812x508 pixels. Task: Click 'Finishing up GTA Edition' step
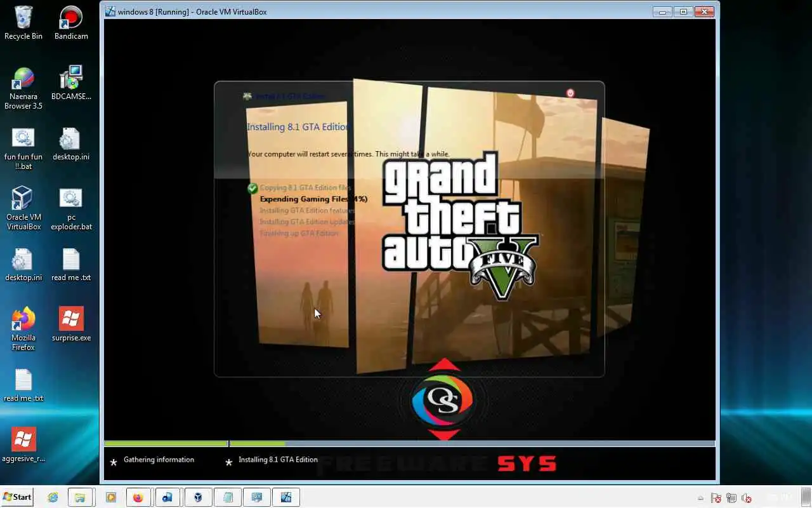299,234
